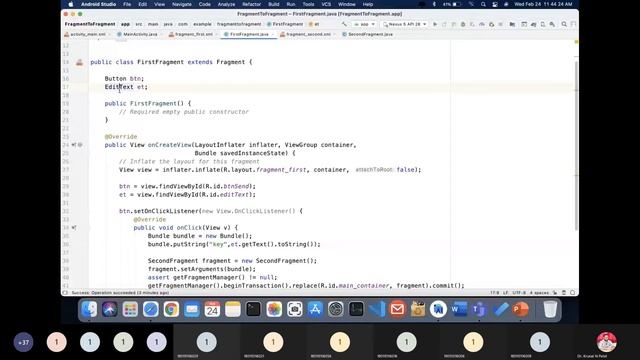The width and height of the screenshot is (640, 360).
Task: Click the FragmentToFragment project breadcrumb
Action: click(x=90, y=24)
